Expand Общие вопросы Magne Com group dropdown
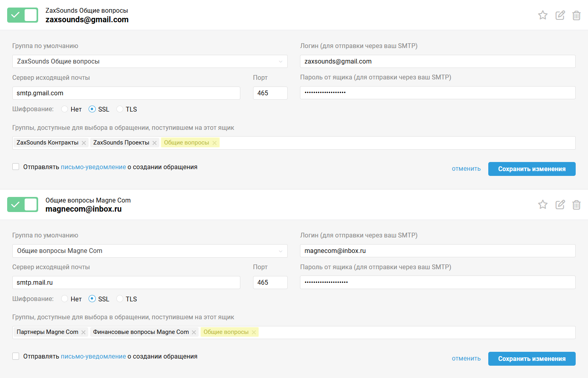 [x=150, y=251]
